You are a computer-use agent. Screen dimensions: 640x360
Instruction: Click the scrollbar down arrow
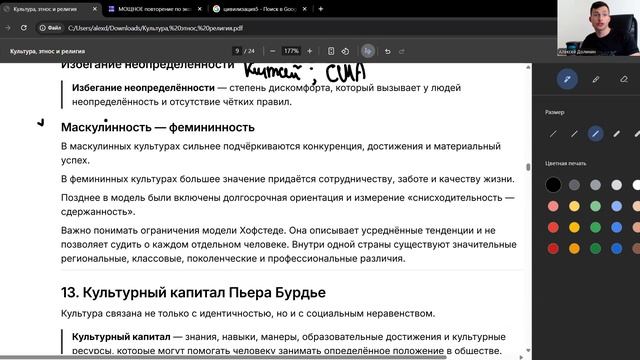point(528,350)
